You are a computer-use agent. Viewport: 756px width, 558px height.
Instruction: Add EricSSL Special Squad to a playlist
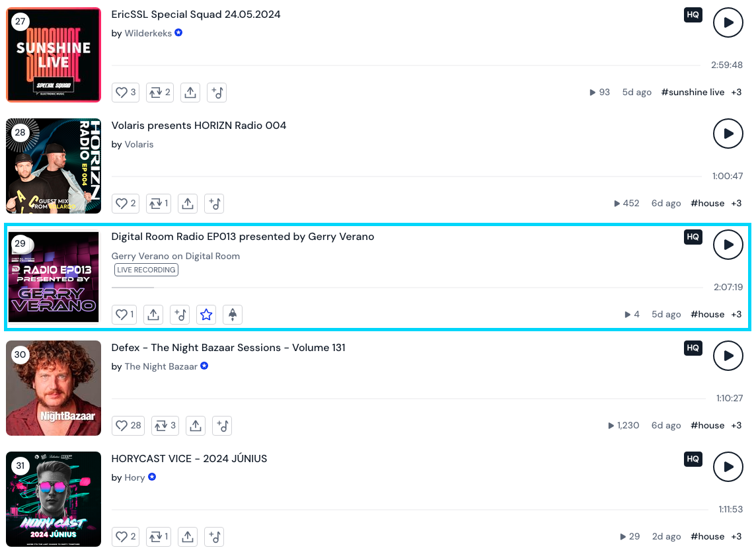[x=217, y=92]
